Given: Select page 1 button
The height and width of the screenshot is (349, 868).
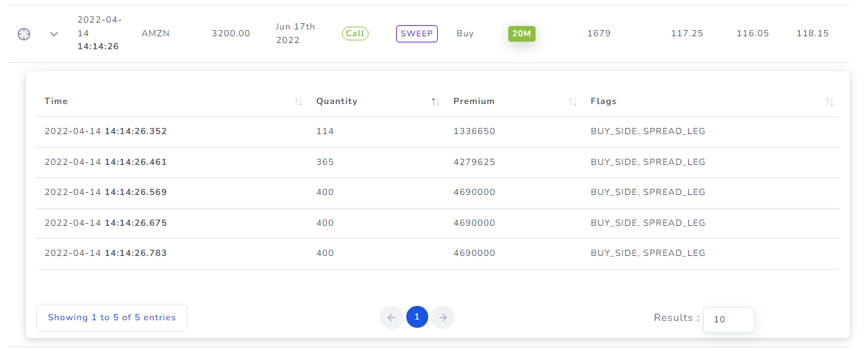Looking at the screenshot, I should point(417,318).
